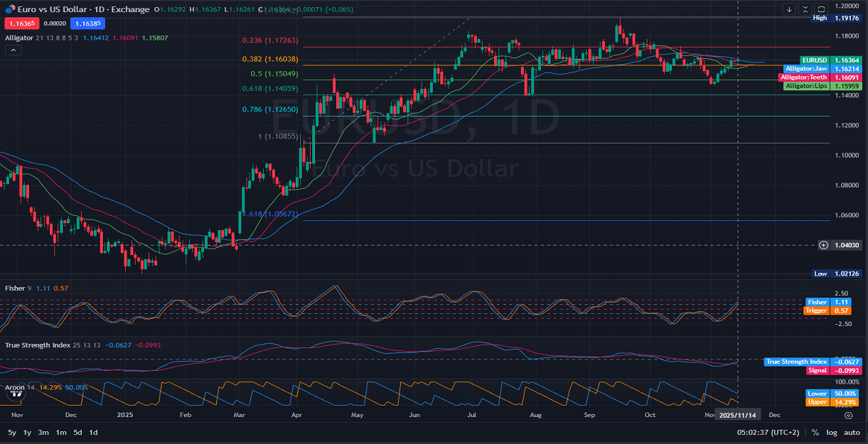
Task: Click the red sell price 1.16365 button
Action: click(x=21, y=23)
